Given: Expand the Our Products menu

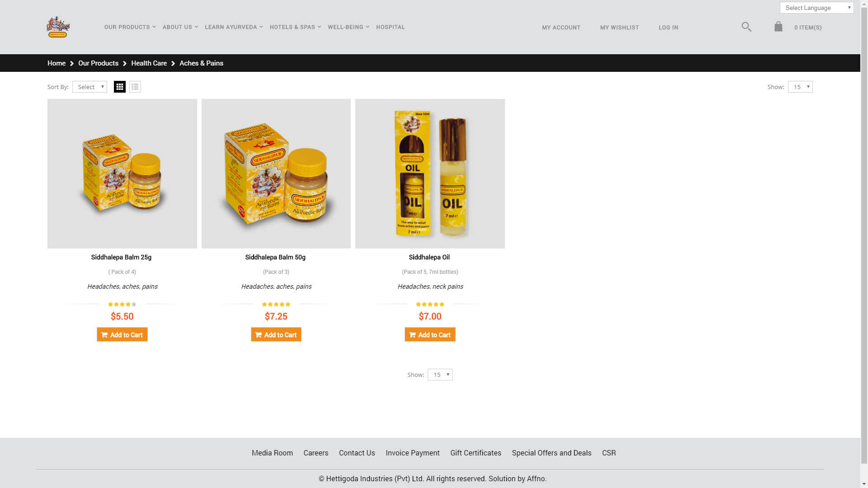Looking at the screenshot, I should point(130,27).
